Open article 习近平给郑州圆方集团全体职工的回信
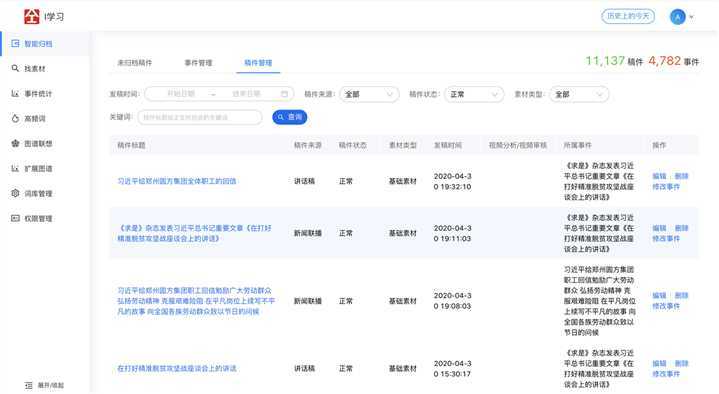Screen dimensions: 719x394 pos(177,181)
